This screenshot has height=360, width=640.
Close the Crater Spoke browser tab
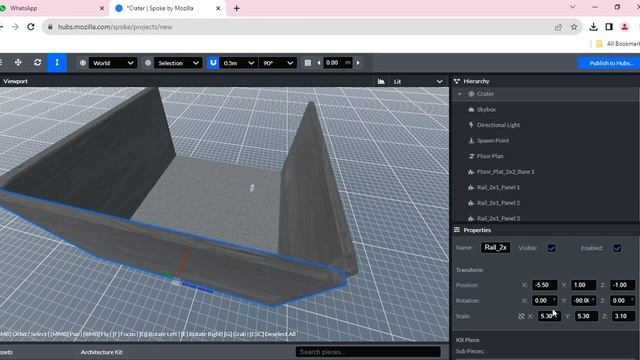[218, 8]
